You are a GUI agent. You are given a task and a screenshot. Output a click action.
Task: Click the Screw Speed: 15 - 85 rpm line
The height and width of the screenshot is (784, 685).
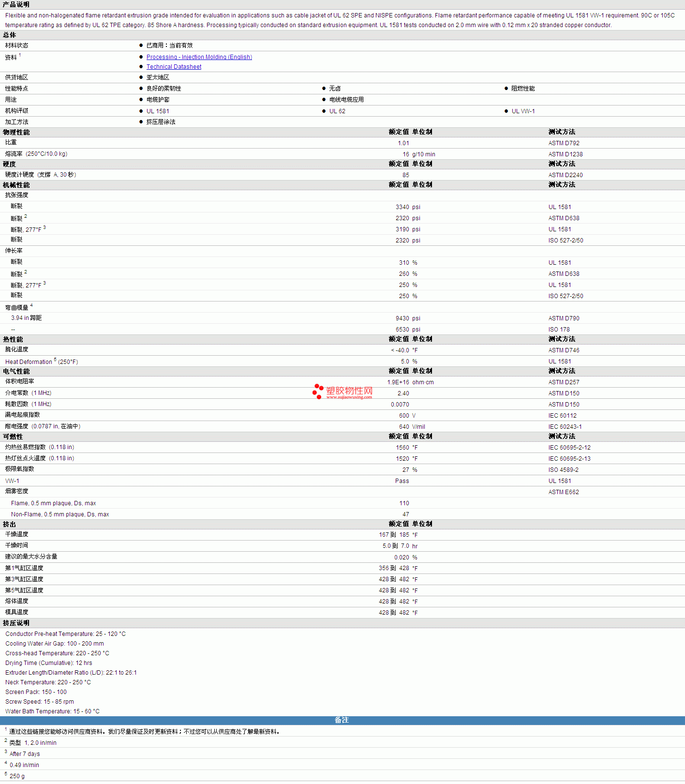tap(40, 702)
